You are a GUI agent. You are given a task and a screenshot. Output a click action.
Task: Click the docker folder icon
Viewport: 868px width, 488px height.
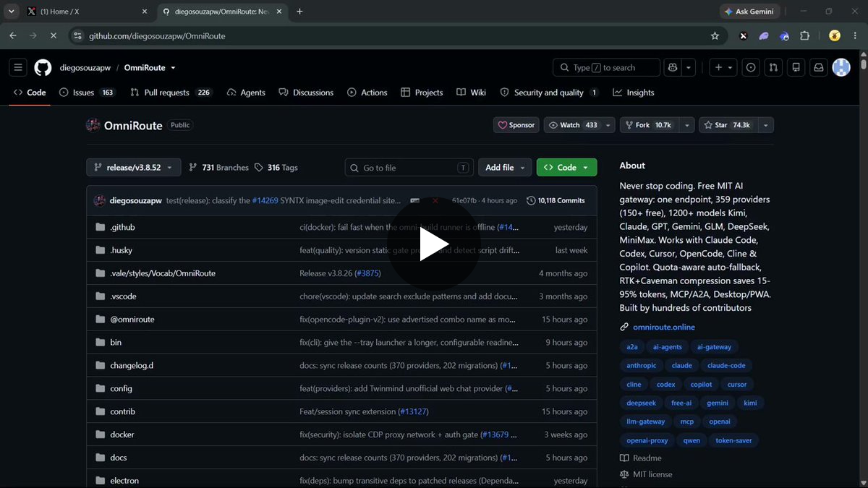[101, 435]
